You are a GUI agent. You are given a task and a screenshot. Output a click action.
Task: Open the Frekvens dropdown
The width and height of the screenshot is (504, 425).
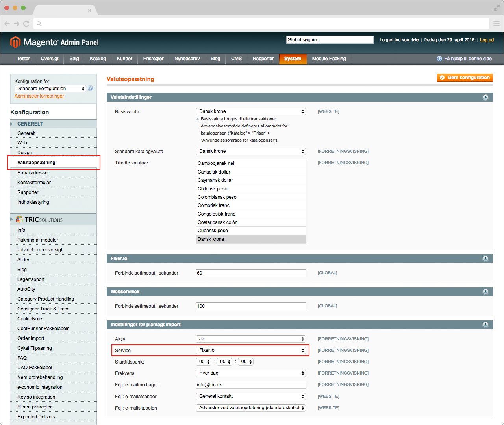[251, 373]
